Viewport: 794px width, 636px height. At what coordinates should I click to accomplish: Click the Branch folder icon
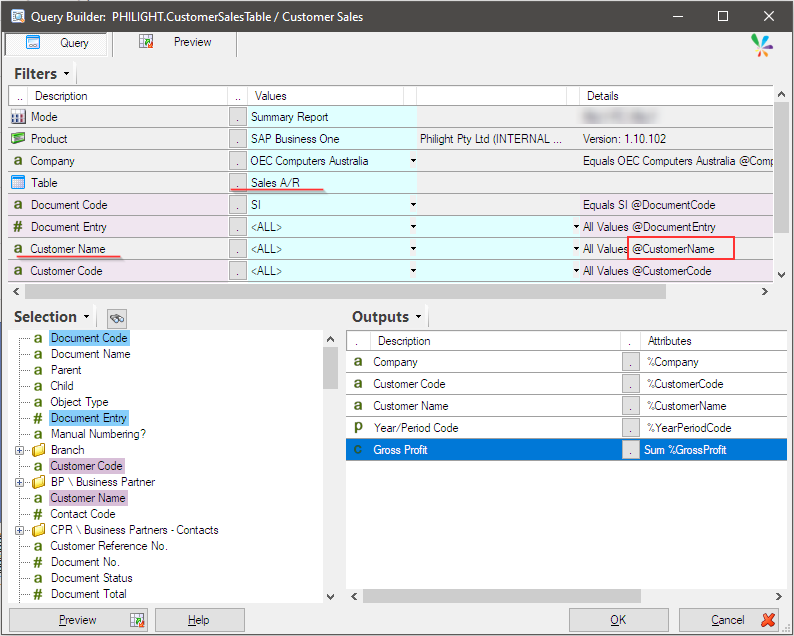pos(38,450)
